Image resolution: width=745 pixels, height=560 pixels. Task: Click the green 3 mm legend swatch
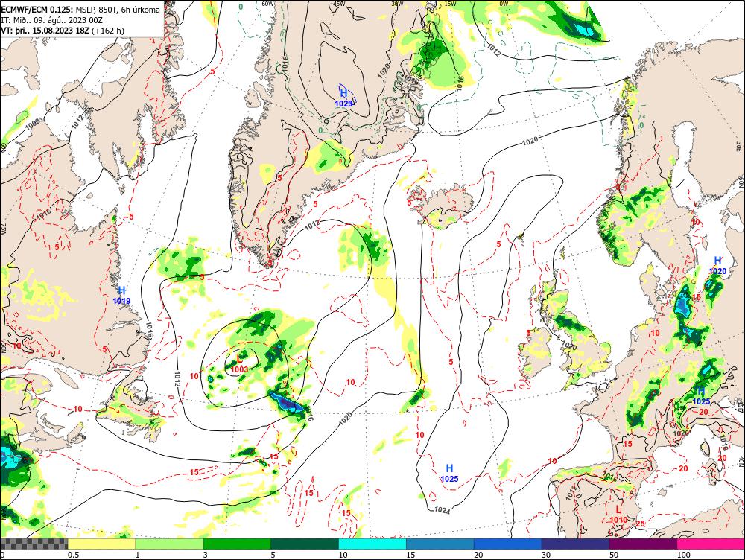click(237, 544)
